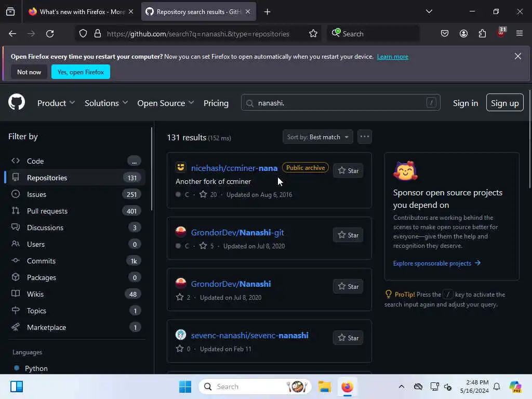
Task: Go back using browser back arrow
Action: tap(12, 34)
